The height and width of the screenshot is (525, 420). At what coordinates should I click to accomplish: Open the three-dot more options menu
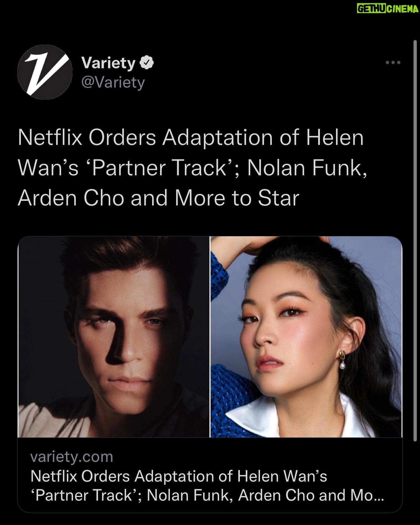tap(393, 62)
